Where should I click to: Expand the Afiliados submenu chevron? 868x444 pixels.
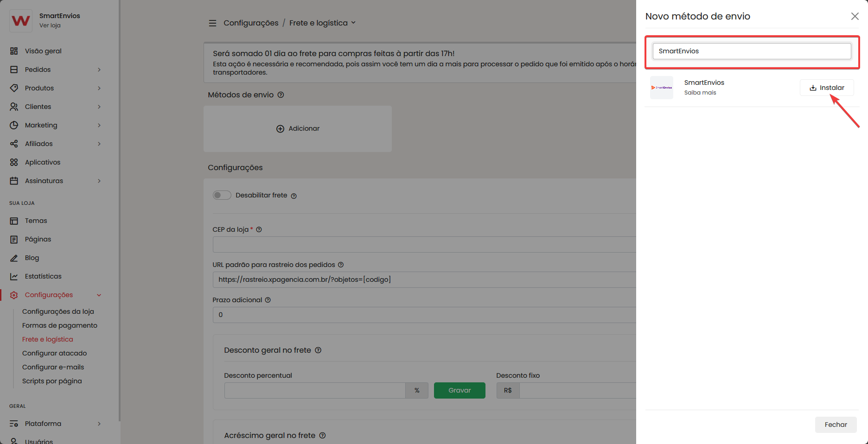99,144
